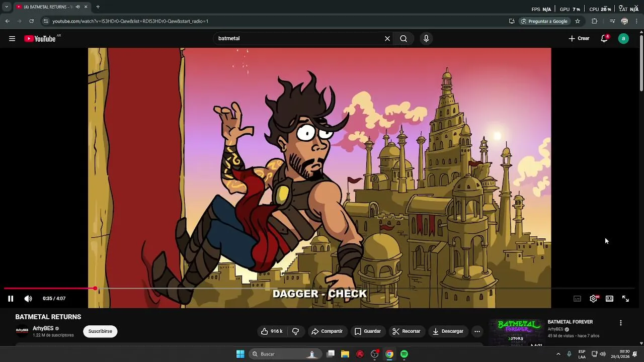Open more actions ellipsis under the video

pos(477,331)
